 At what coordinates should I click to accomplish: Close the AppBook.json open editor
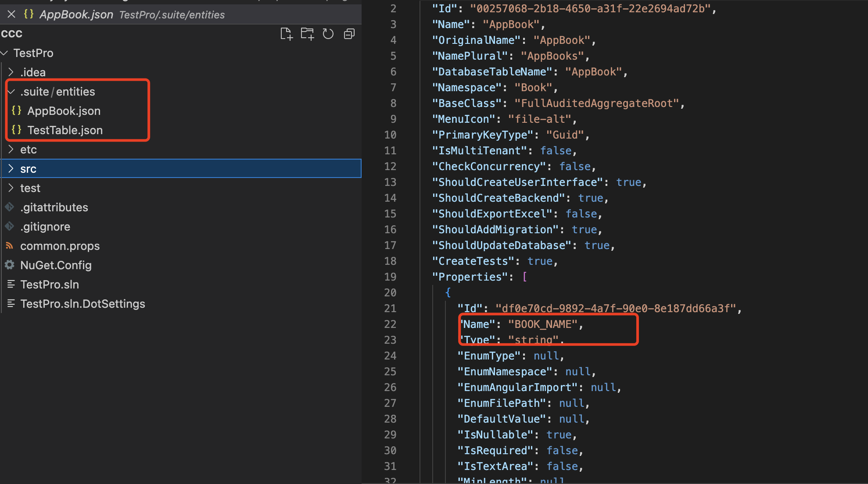(12, 14)
